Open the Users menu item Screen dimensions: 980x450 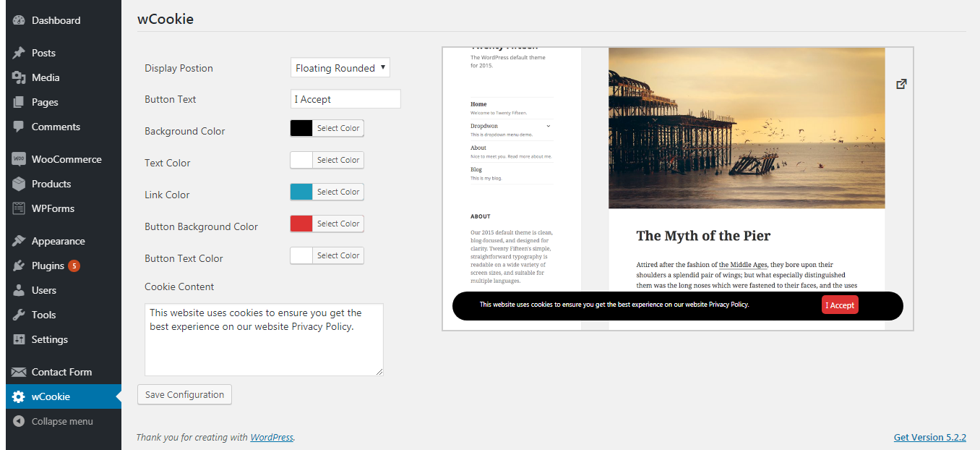point(43,290)
